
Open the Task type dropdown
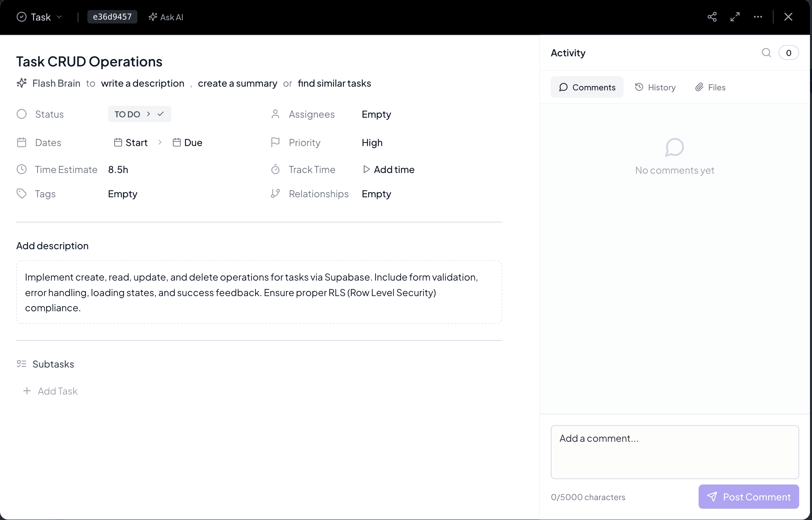[39, 17]
